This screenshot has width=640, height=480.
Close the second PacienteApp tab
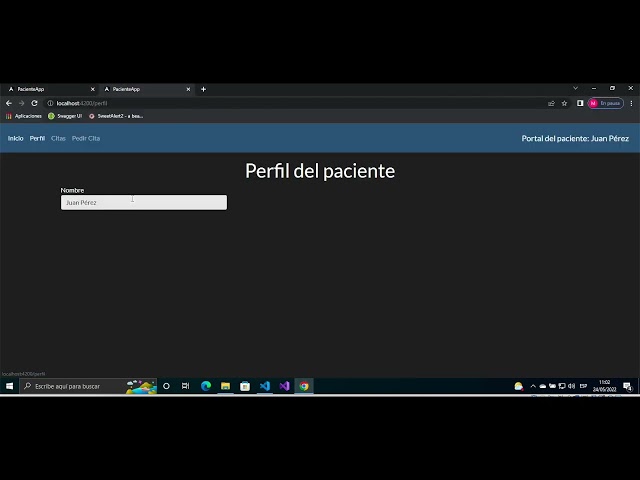click(188, 89)
